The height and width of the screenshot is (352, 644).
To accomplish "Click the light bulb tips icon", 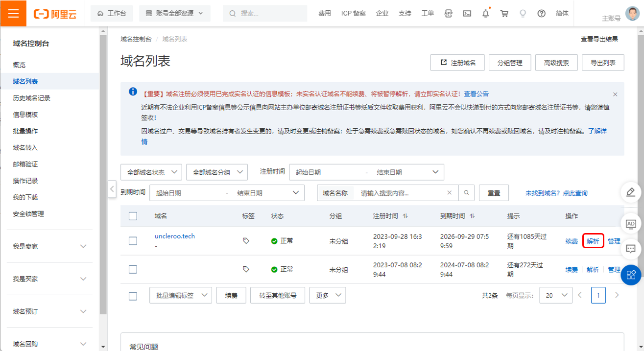I will pyautogui.click(x=523, y=14).
